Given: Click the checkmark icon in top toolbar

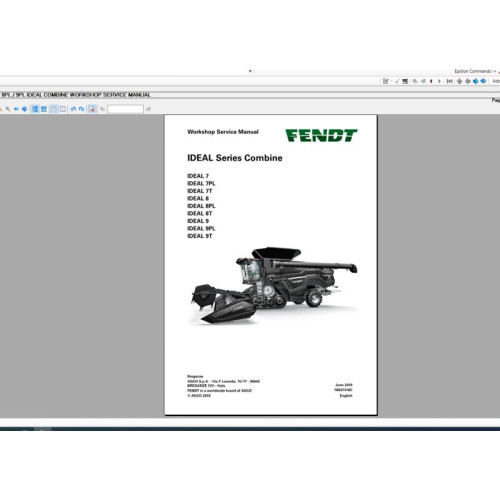Looking at the screenshot, I should (x=397, y=81).
